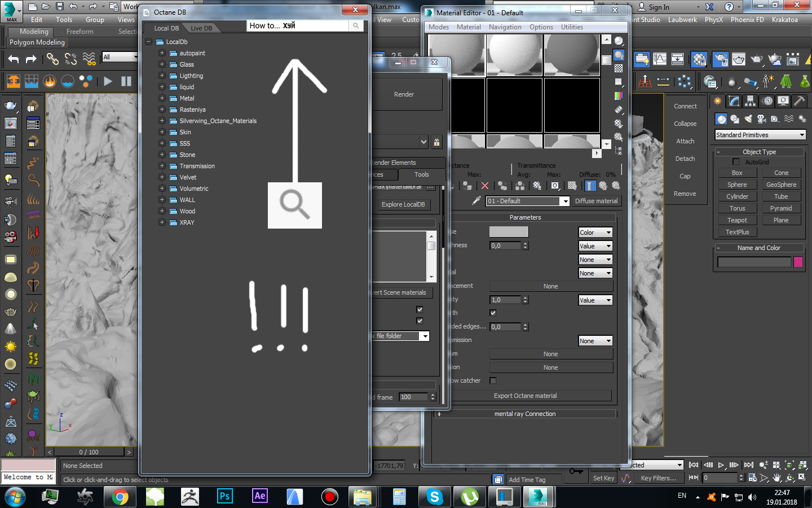Image resolution: width=812 pixels, height=508 pixels.
Task: Click the Phoenix FD play simulation triangle
Action: (x=108, y=81)
